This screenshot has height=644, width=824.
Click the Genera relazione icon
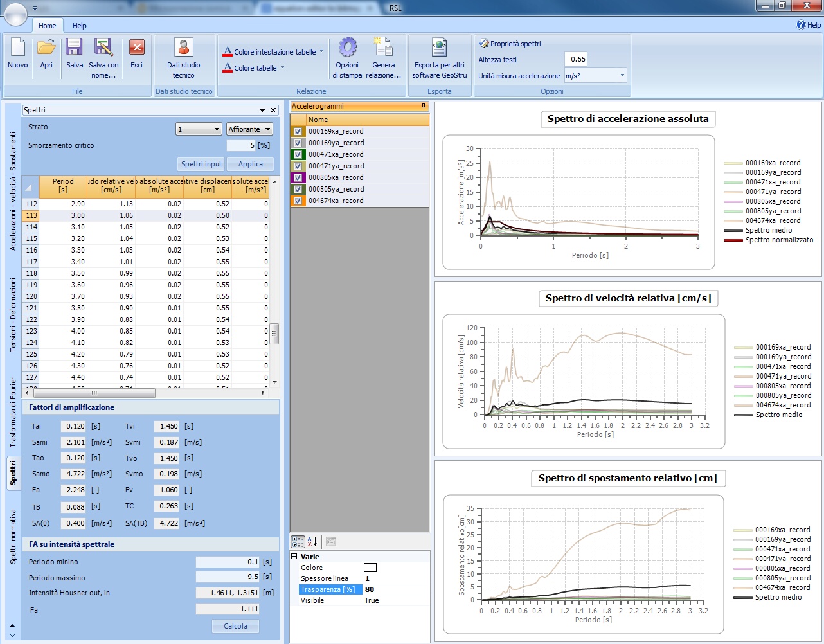pyautogui.click(x=384, y=47)
